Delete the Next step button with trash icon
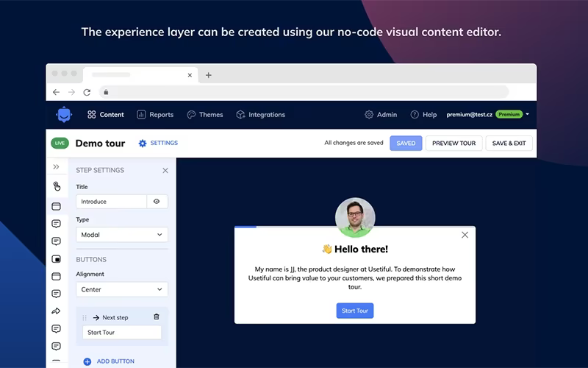 point(157,317)
